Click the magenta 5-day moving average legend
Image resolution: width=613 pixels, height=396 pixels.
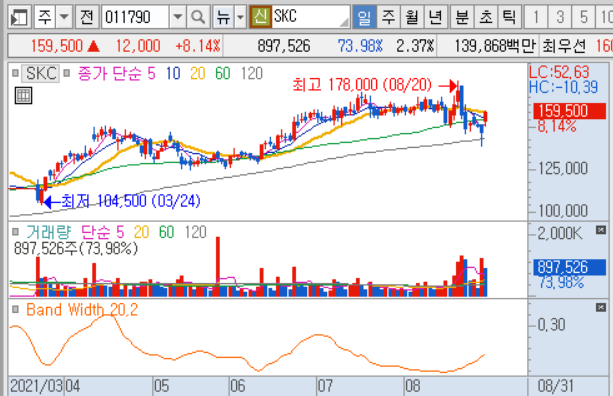point(151,73)
